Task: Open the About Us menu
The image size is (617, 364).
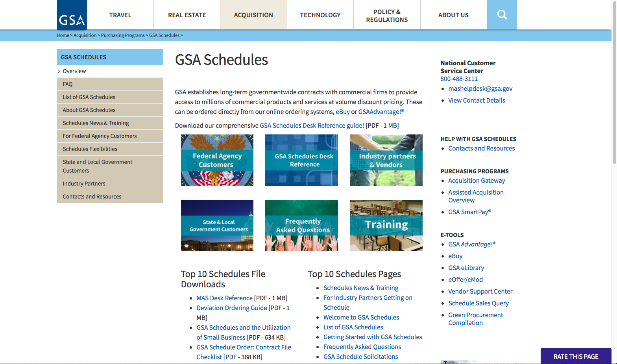Action: 453,15
